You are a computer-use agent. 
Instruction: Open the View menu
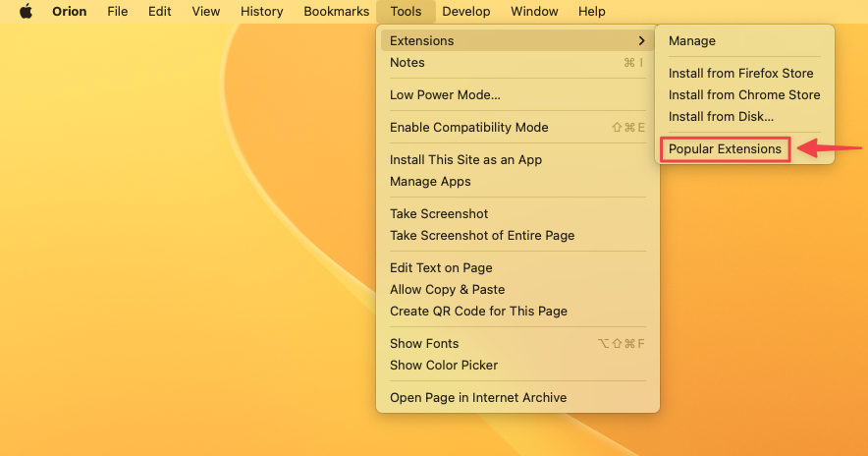pos(206,11)
